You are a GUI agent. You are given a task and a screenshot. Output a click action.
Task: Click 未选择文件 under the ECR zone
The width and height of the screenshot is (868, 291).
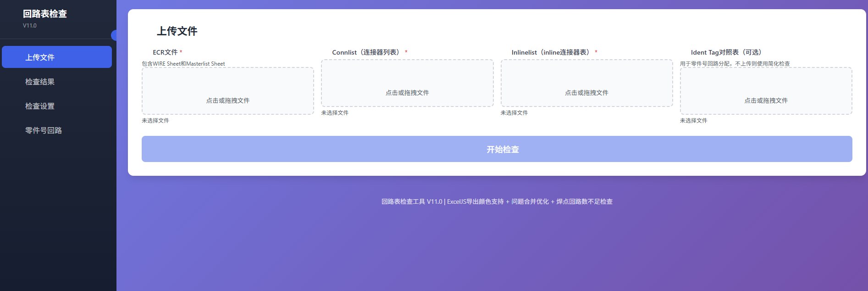tap(155, 121)
